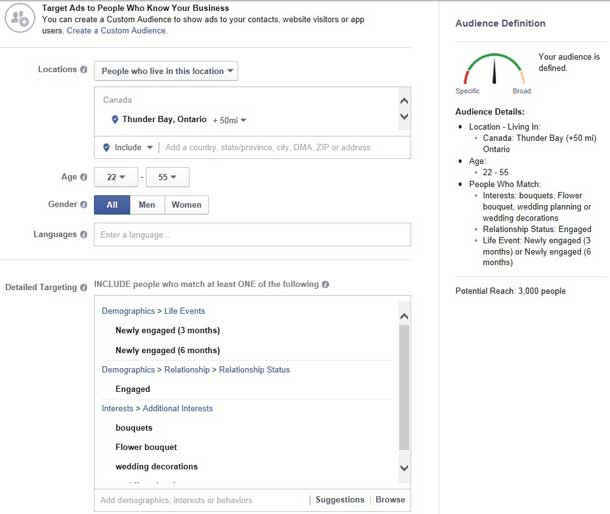This screenshot has width=610, height=514.
Task: Expand the +50mi radius dropdown
Action: pos(229,120)
